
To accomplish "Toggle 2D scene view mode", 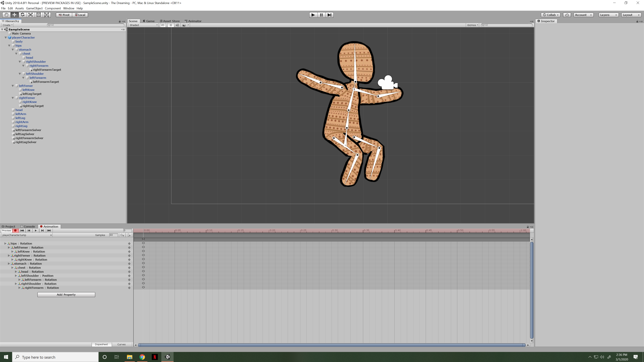I will (x=163, y=25).
